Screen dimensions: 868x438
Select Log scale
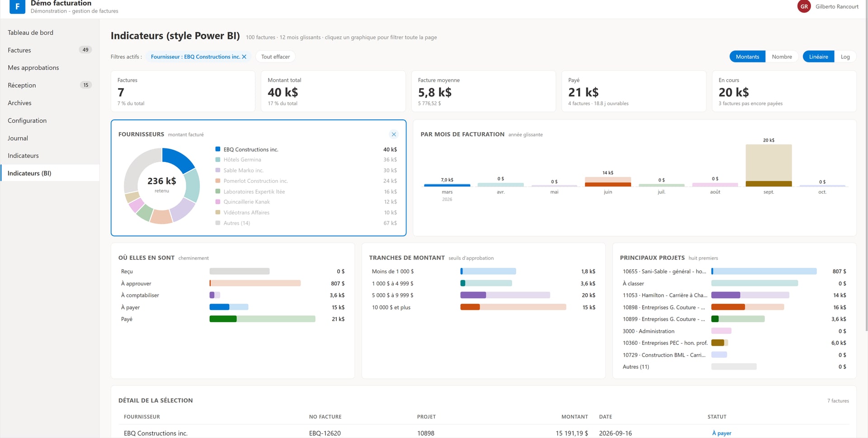click(845, 57)
